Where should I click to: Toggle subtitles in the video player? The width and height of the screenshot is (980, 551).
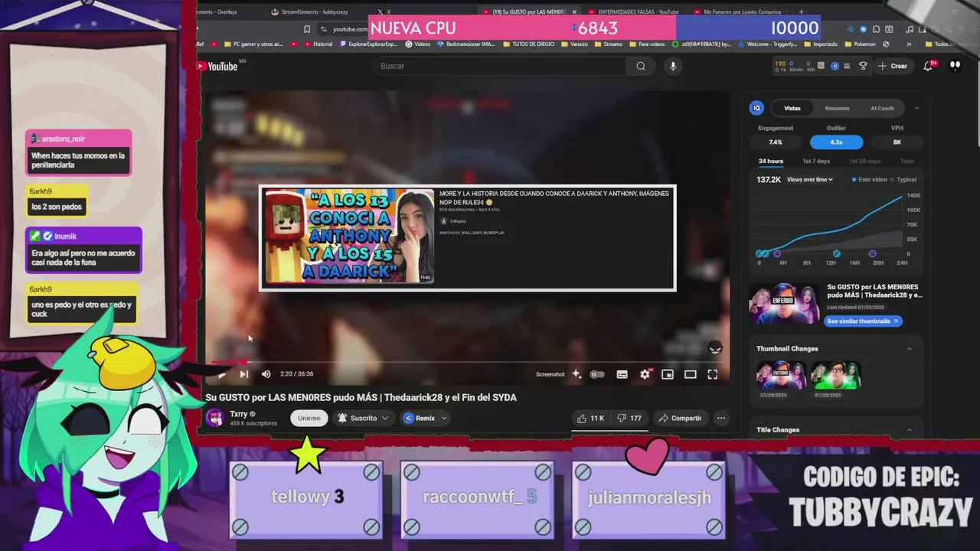pyautogui.click(x=622, y=374)
